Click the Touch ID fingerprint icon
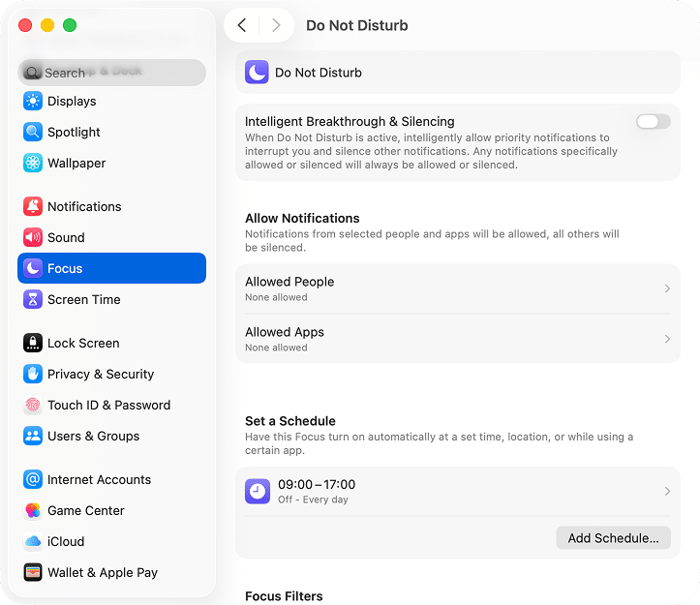700x605 pixels. point(33,405)
